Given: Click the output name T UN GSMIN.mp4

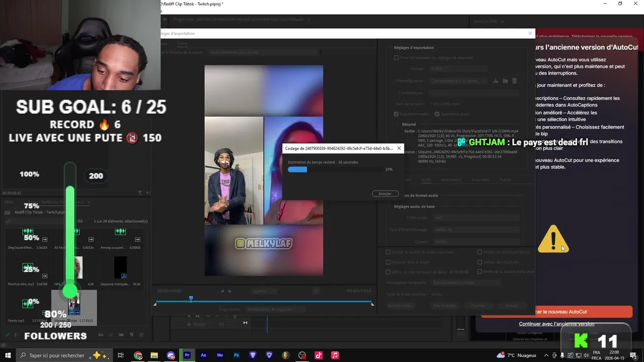Looking at the screenshot, I should click(445, 104).
